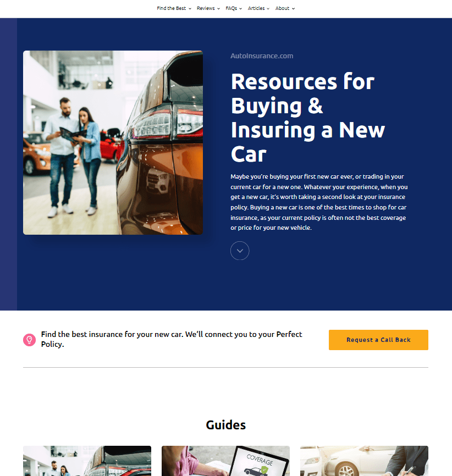The height and width of the screenshot is (476, 452).
Task: Expand the About dropdown chevron
Action: click(x=293, y=8)
